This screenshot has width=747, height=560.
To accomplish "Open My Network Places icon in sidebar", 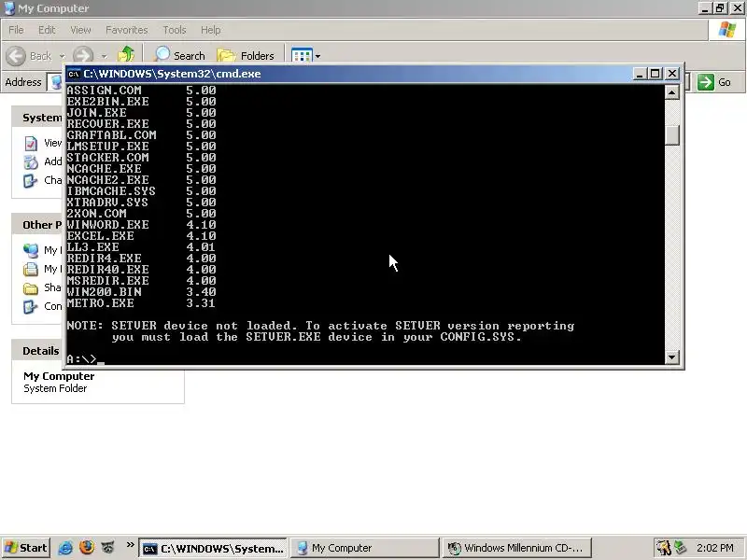I will (31, 250).
